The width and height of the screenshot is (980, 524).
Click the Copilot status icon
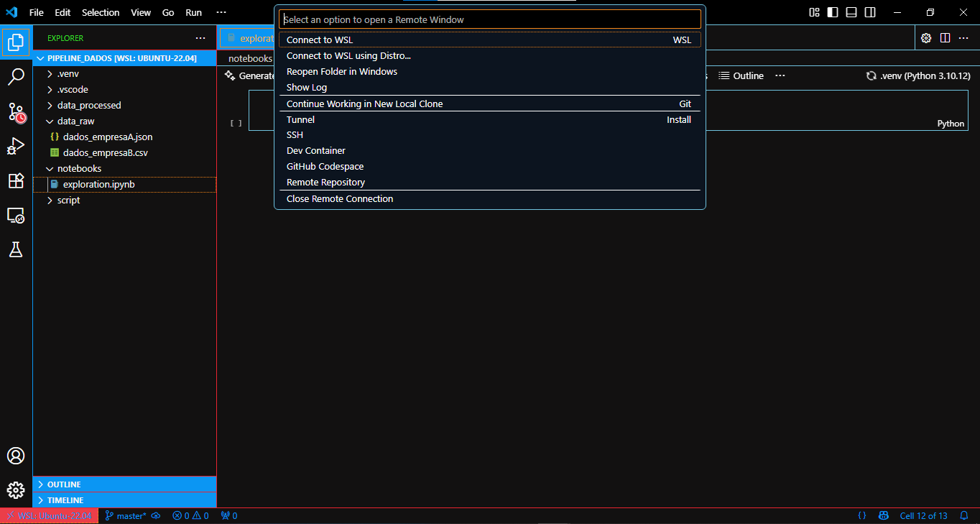click(884, 515)
